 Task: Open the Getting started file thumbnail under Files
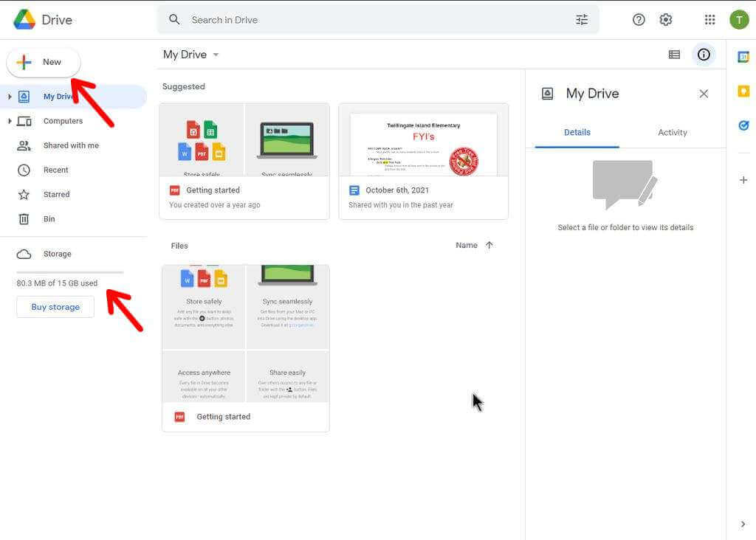246,333
